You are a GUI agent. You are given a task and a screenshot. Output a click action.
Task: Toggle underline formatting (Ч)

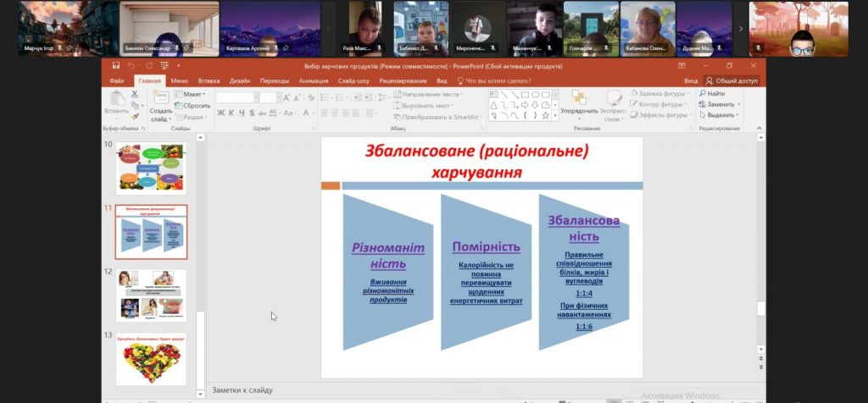tap(241, 113)
